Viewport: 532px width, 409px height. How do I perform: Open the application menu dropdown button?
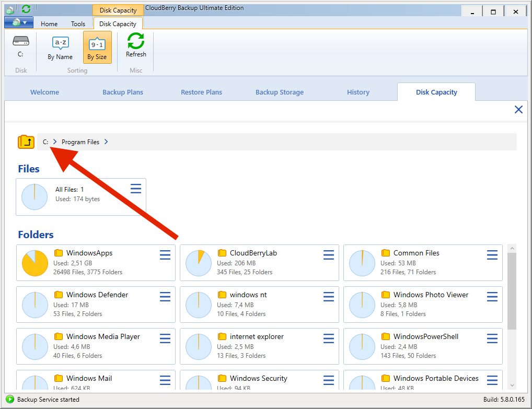point(19,23)
